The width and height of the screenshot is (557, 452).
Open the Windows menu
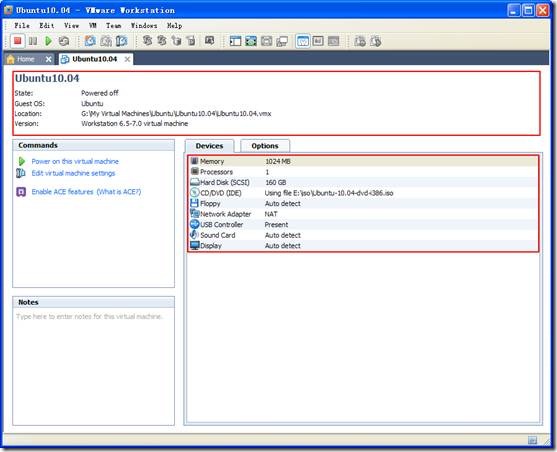pyautogui.click(x=144, y=26)
